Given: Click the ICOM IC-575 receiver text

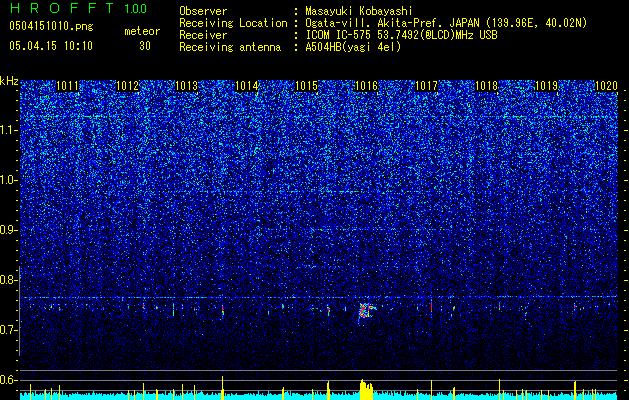Looking at the screenshot, I should (x=401, y=35).
